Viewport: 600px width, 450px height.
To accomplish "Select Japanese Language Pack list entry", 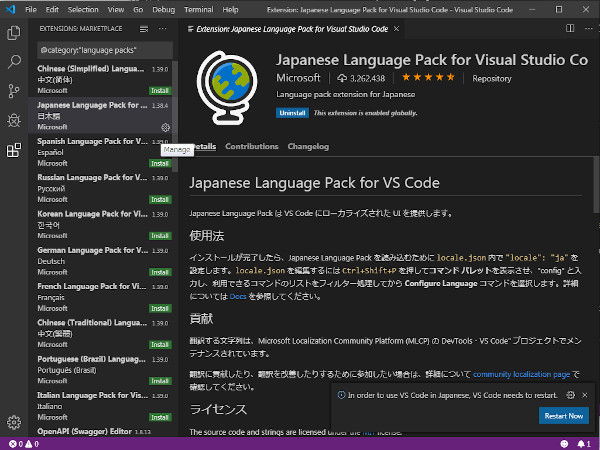I will tap(100, 116).
